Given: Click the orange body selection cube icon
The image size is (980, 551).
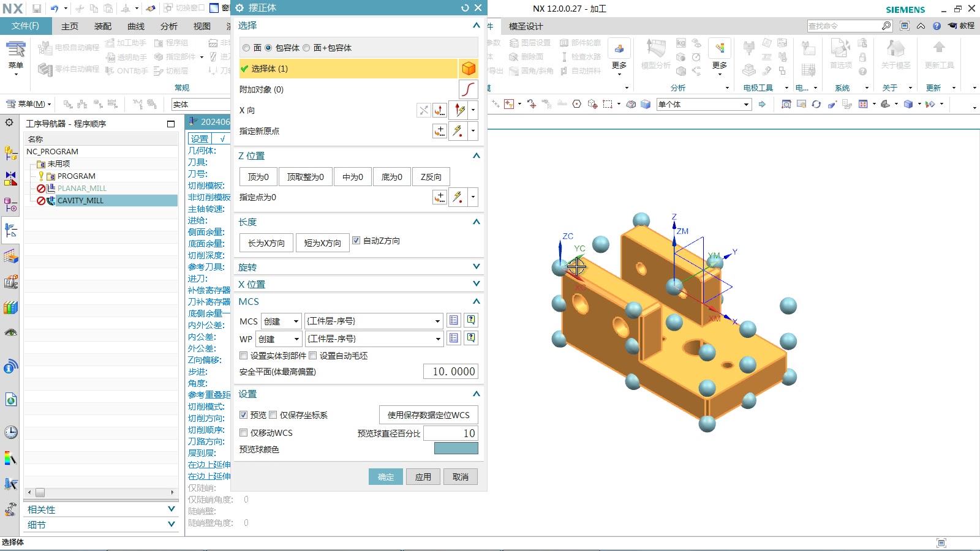Looking at the screenshot, I should click(x=469, y=69).
